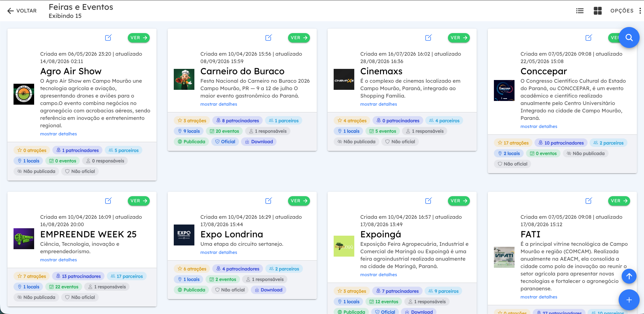Viewport: 644px width, 314px height.
Task: Open '4 parceiros' chip on Cinemaxs
Action: (444, 121)
